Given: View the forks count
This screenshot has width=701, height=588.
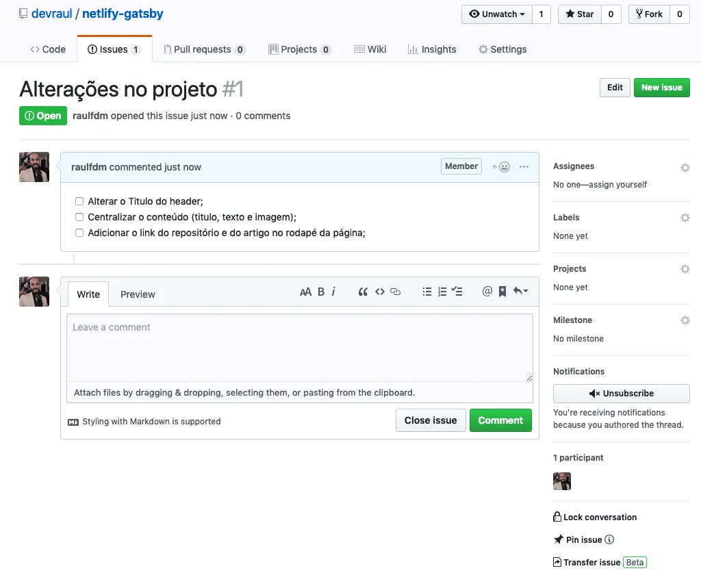Looking at the screenshot, I should pyautogui.click(x=680, y=14).
